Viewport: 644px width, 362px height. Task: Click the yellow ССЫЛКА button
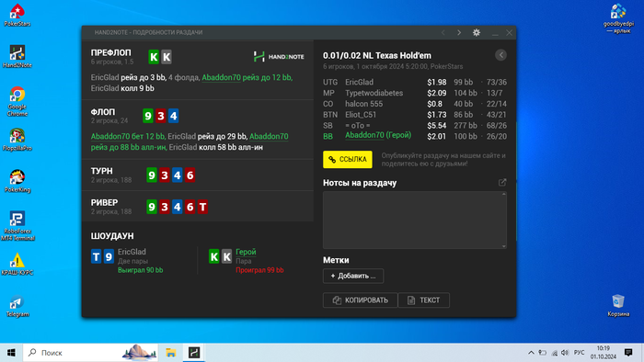point(348,160)
